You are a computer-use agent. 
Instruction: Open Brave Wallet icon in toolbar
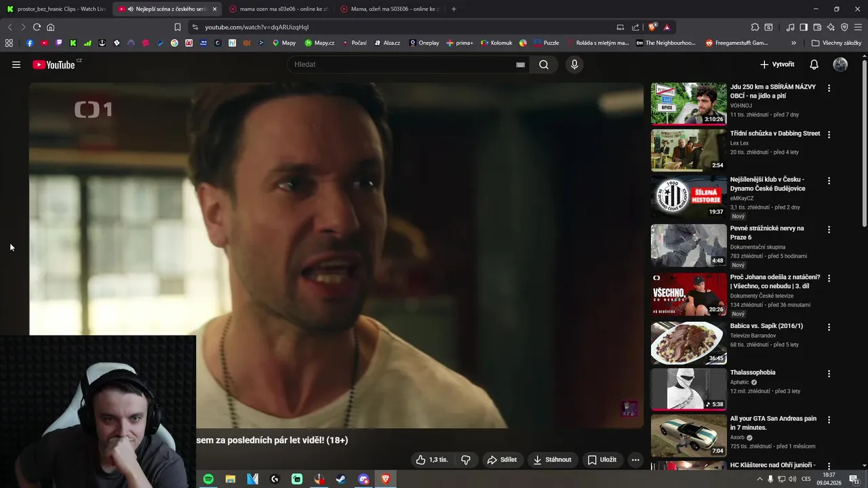(x=817, y=27)
